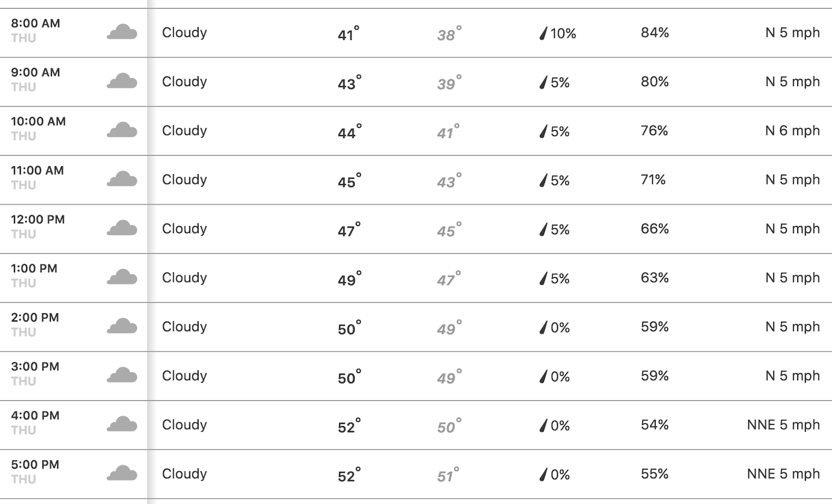Viewport: 832px width, 504px height.
Task: Click the cloud icon for 2:00 PM
Action: [122, 326]
